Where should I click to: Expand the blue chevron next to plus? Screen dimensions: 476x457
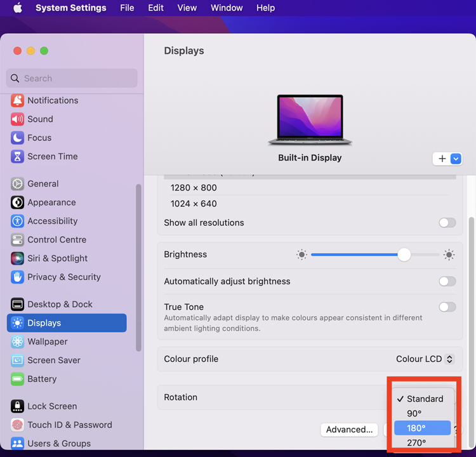click(456, 159)
